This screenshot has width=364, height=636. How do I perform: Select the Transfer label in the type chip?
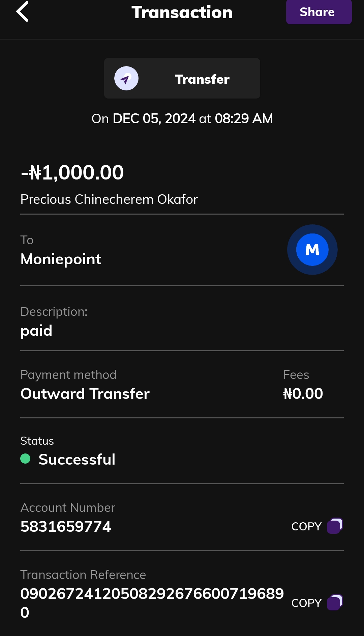[202, 79]
